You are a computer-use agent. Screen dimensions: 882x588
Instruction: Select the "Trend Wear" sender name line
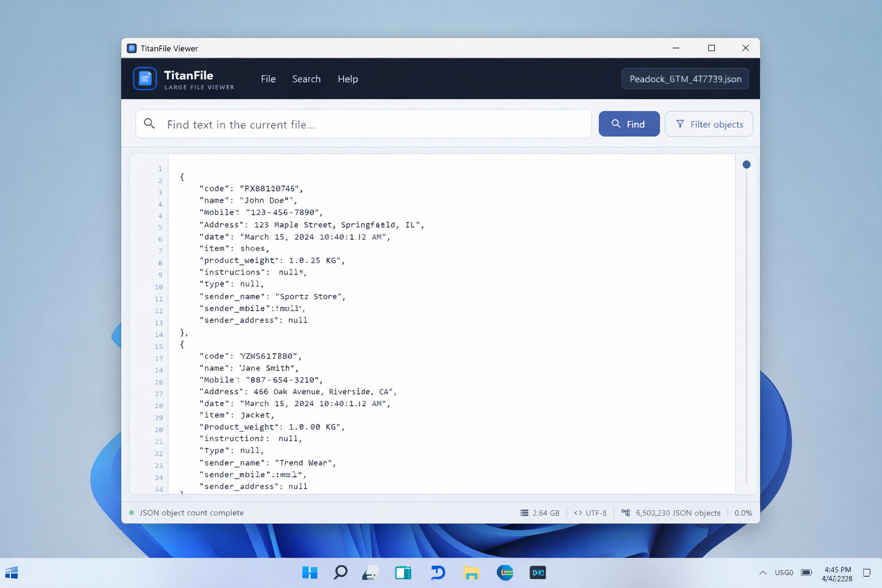coord(268,463)
